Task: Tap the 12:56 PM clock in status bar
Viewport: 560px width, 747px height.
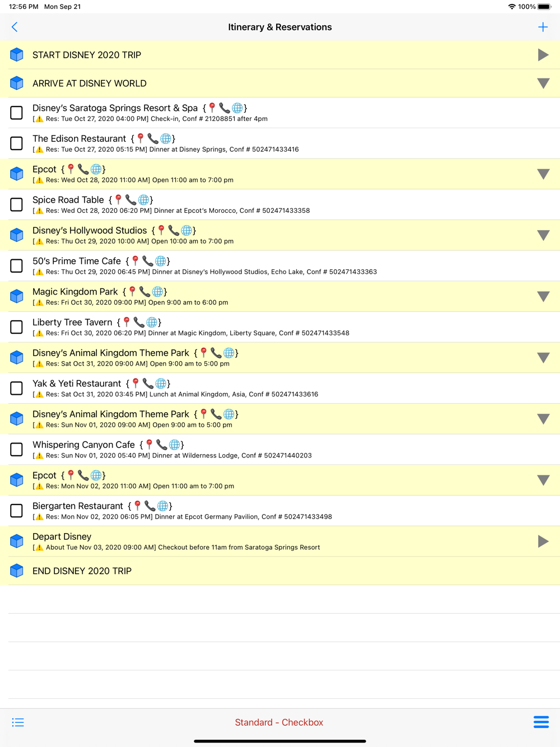Action: [x=24, y=7]
